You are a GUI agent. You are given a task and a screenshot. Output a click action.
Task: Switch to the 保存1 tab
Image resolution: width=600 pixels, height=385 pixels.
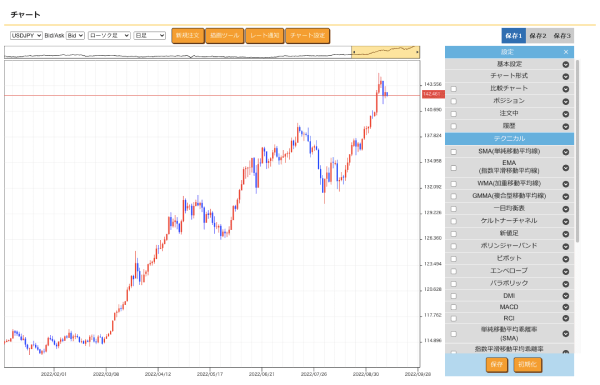coord(514,36)
